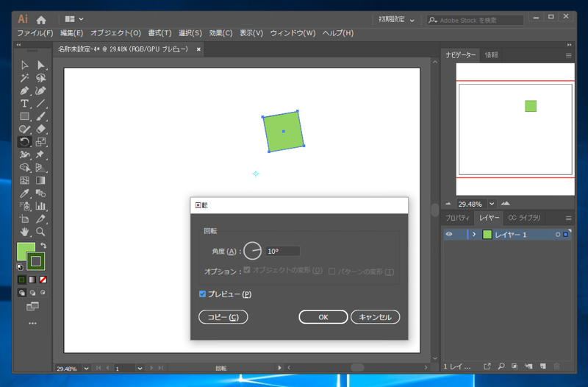Expand the レイヤー 1 layer arrow

point(474,235)
